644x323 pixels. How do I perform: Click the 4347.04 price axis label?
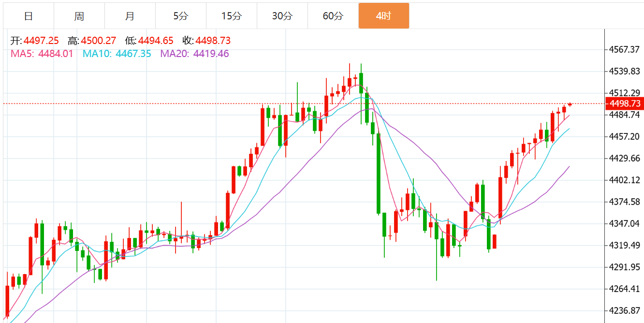625,223
